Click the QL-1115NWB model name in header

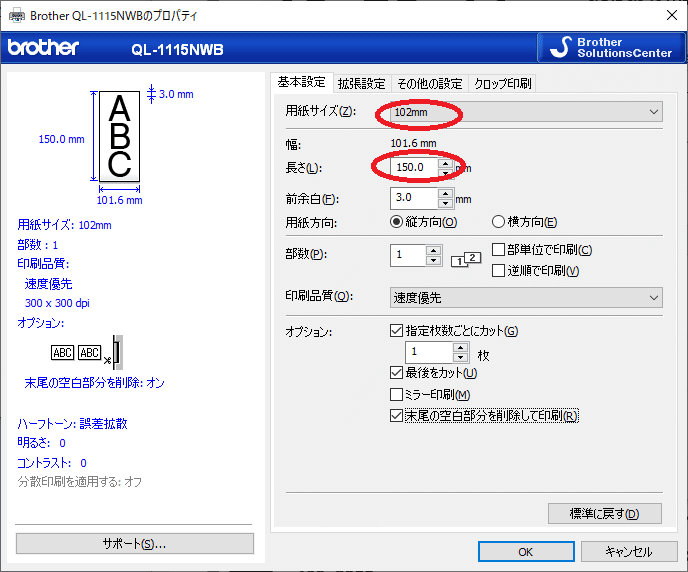click(177, 50)
